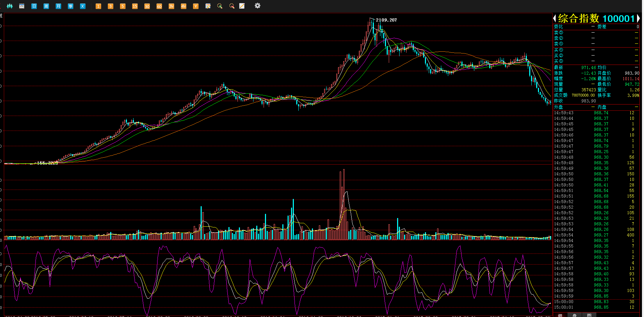This screenshot has height=317, width=644.
Task: Switch to monthly period (月) chart
Action: pyautogui.click(x=58, y=6)
